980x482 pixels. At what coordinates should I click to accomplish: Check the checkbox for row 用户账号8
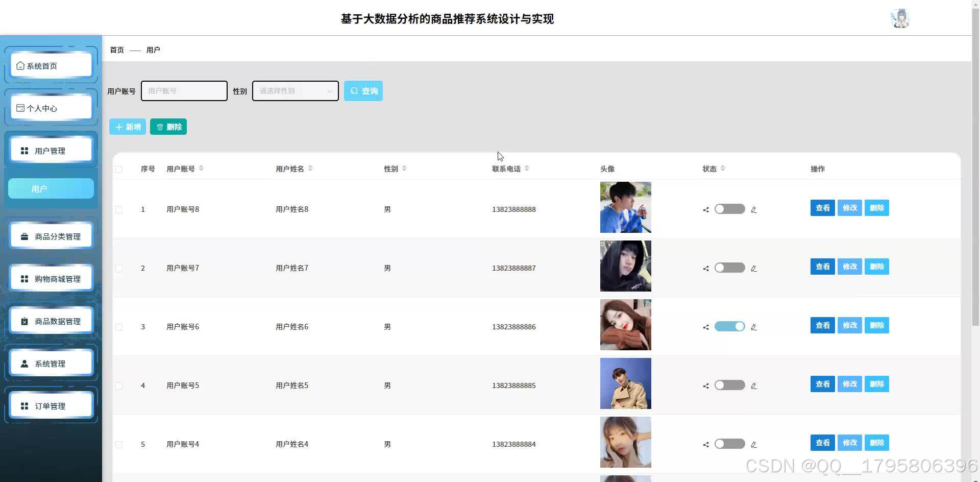(119, 209)
